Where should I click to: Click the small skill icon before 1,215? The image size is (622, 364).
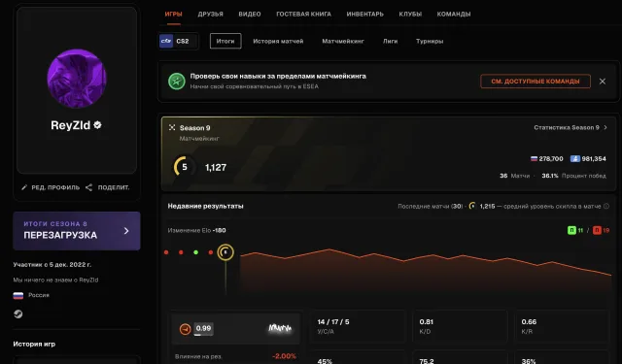[472, 206]
